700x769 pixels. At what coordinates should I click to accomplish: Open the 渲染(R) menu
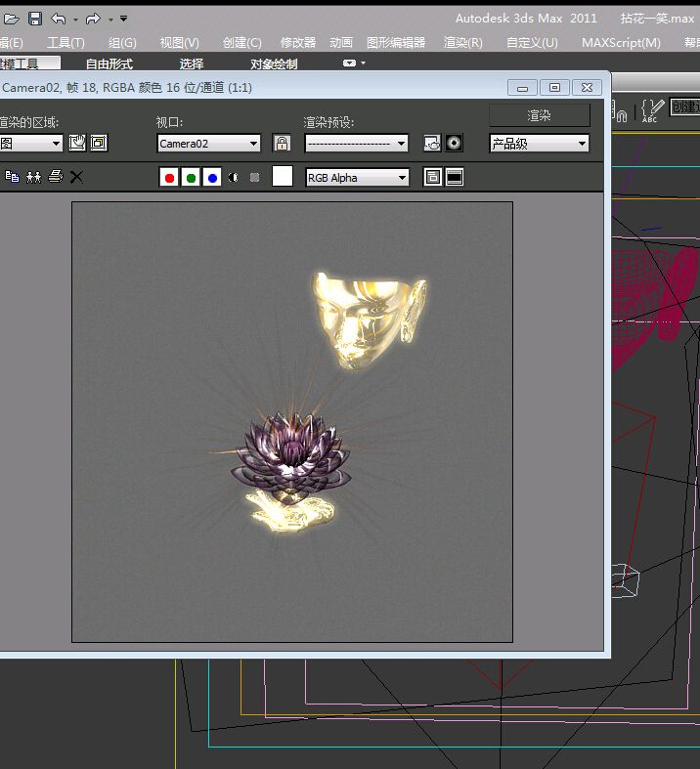click(x=462, y=43)
